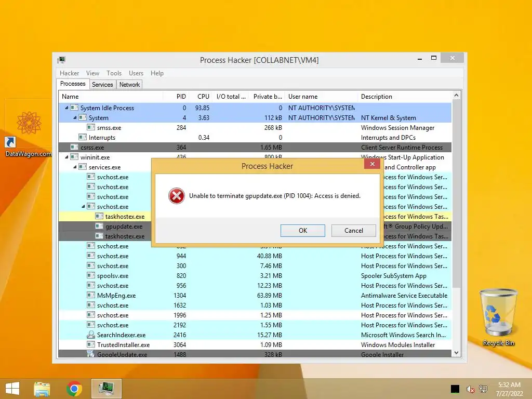Open the Recycle Bin on desktop

[x=498, y=317]
